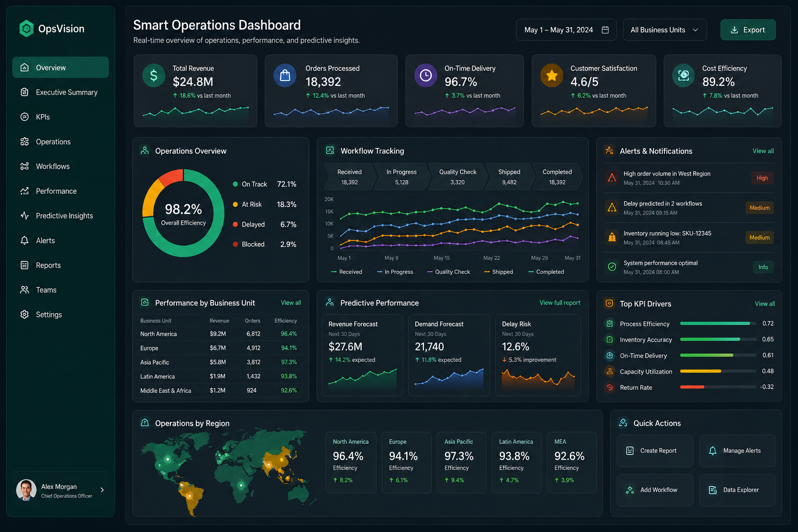Click the On-Time Delivery KPI driver icon
Screen dimensions: 798x532
(x=609, y=355)
